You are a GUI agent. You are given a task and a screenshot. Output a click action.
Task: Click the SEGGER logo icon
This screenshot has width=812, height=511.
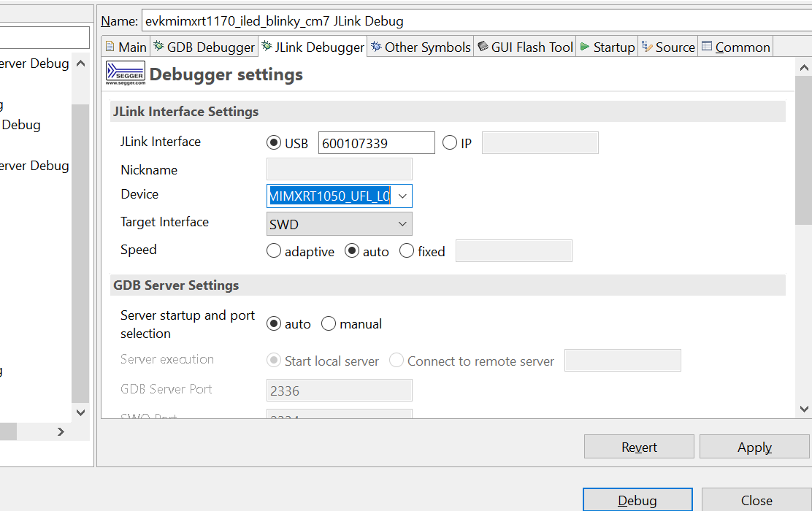click(x=124, y=73)
